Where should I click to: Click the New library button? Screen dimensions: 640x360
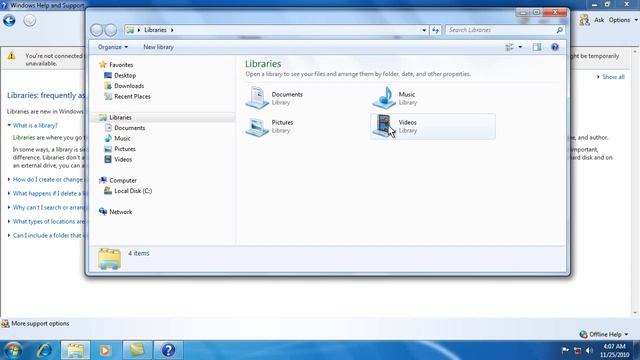(158, 47)
